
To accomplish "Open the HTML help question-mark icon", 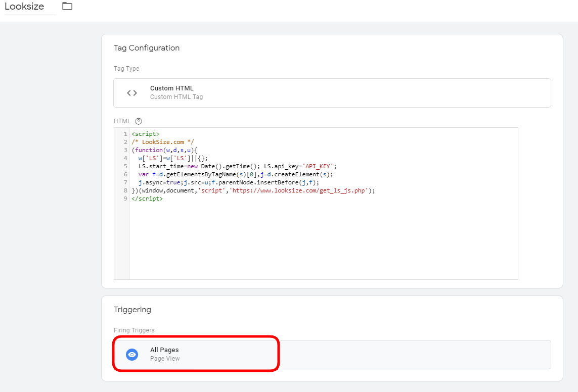I will coord(139,121).
